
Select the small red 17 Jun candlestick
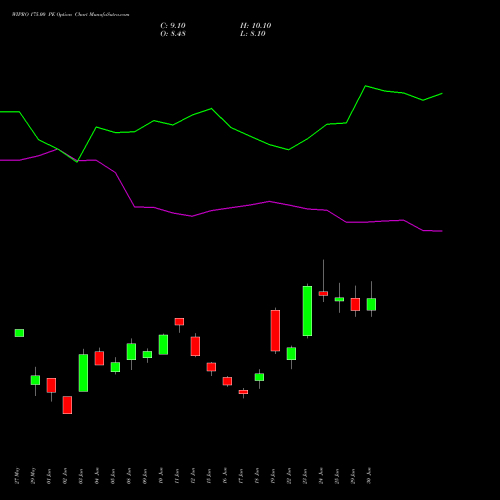pyautogui.click(x=243, y=392)
